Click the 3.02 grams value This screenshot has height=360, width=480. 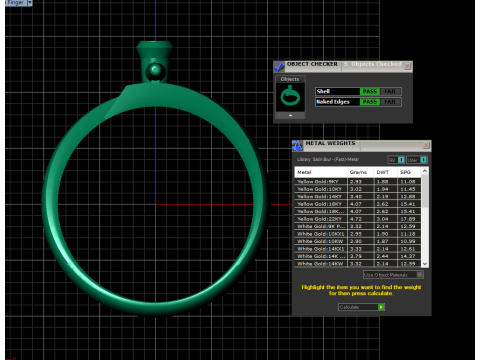(356, 189)
